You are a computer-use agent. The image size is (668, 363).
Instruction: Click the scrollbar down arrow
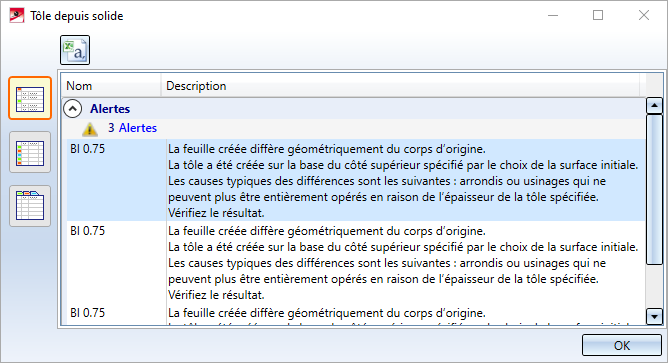[x=654, y=317]
